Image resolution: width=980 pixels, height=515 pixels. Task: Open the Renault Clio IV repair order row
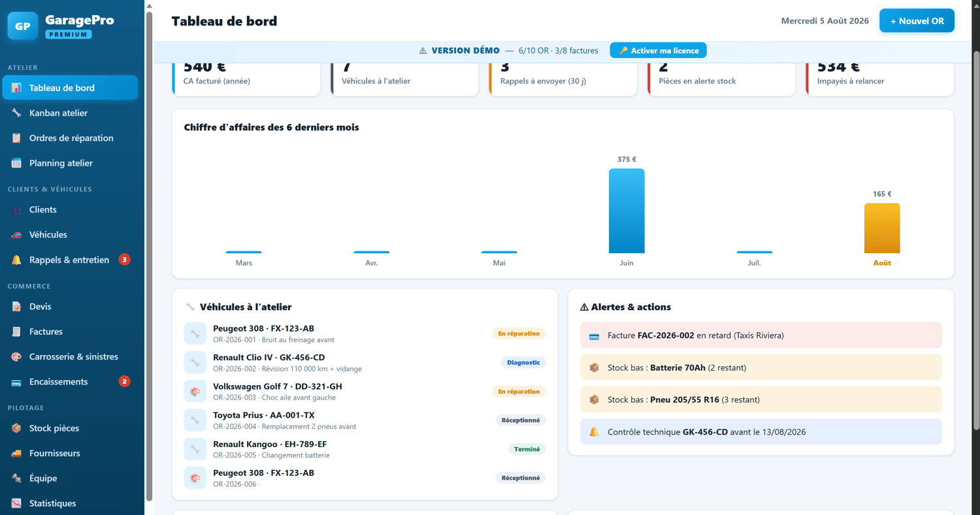click(x=365, y=363)
